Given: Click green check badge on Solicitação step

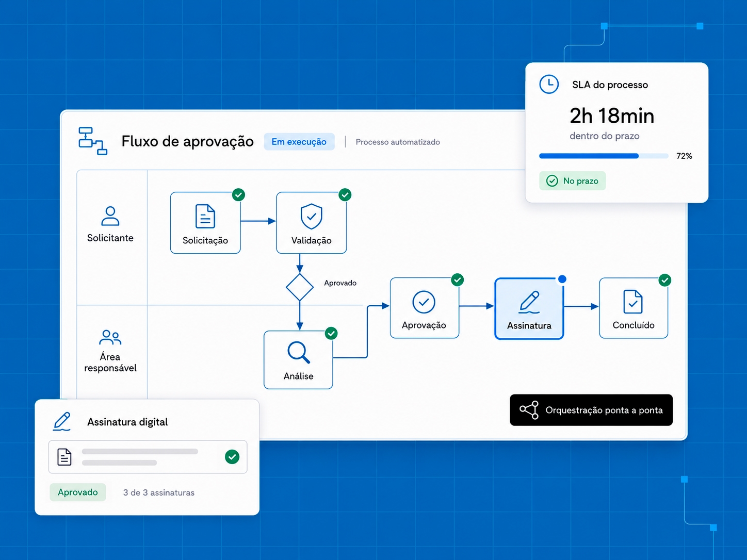Looking at the screenshot, I should [238, 195].
